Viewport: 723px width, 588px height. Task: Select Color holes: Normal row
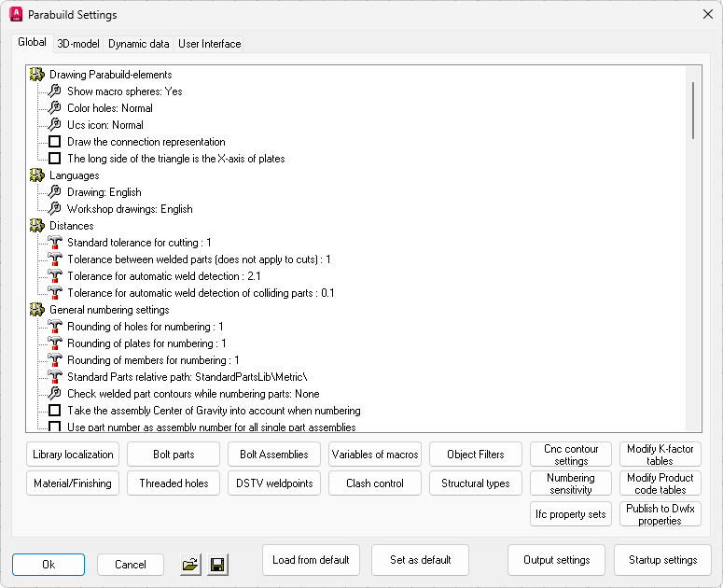click(110, 108)
